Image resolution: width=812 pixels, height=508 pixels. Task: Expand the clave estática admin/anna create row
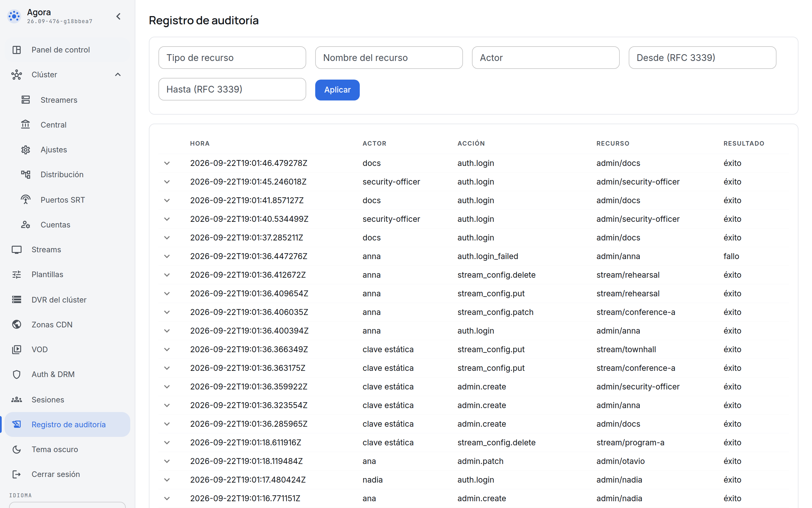[x=167, y=405]
